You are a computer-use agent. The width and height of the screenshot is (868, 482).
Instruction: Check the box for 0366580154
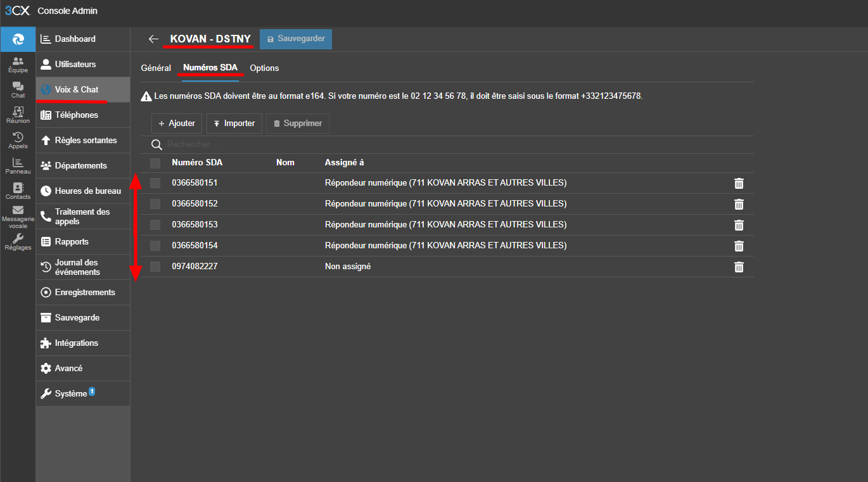155,246
